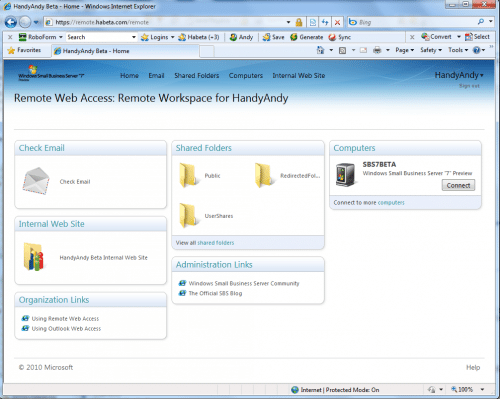Image resolution: width=500 pixels, height=399 pixels.
Task: Click the security lock icon in address bar
Action: coord(299,22)
